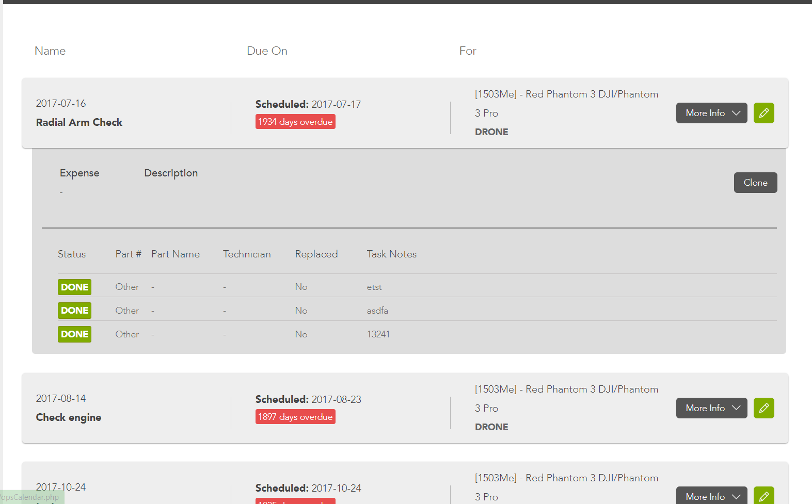This screenshot has height=504, width=812.
Task: Click the DONE status for task note 13241
Action: tap(74, 334)
